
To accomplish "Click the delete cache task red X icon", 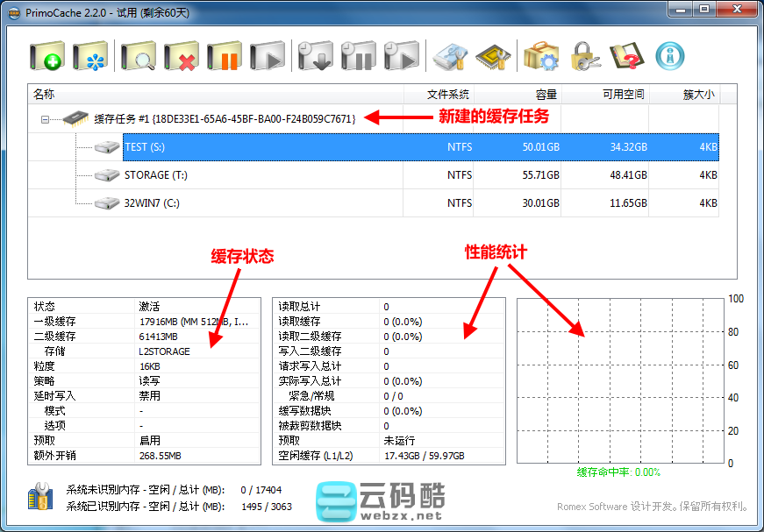I will [182, 57].
